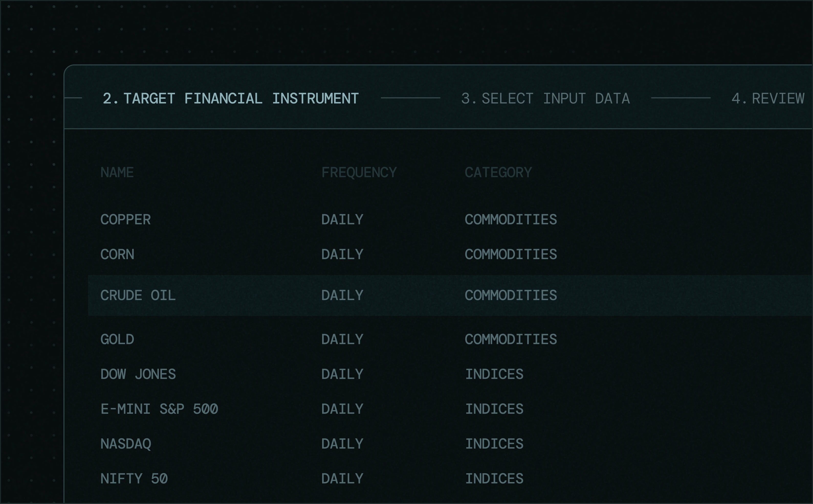
Task: Pick the Nifty 50 instrument row
Action: pyautogui.click(x=134, y=479)
